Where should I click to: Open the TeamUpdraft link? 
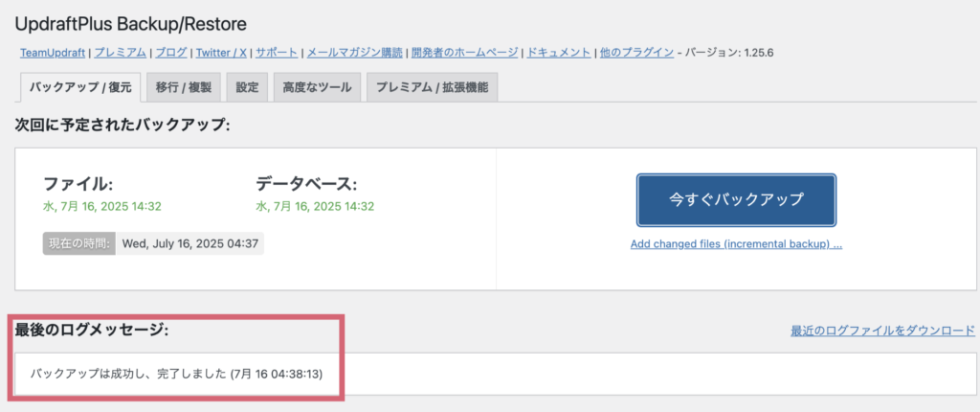(53, 53)
